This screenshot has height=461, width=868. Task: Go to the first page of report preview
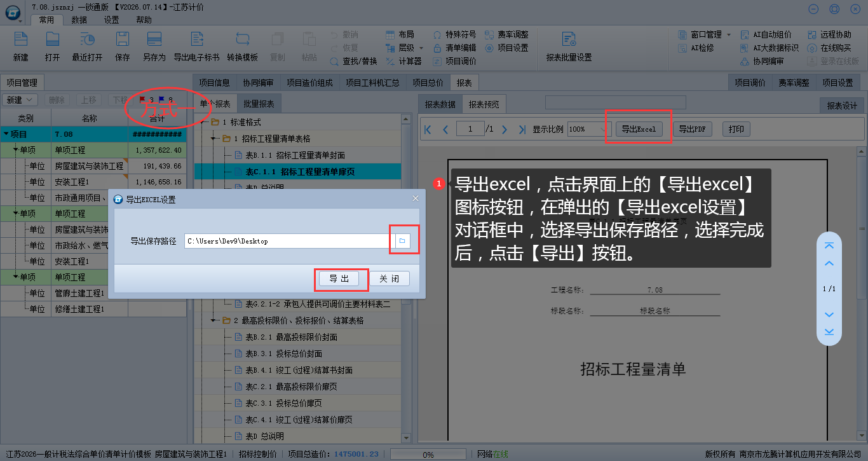pyautogui.click(x=428, y=129)
